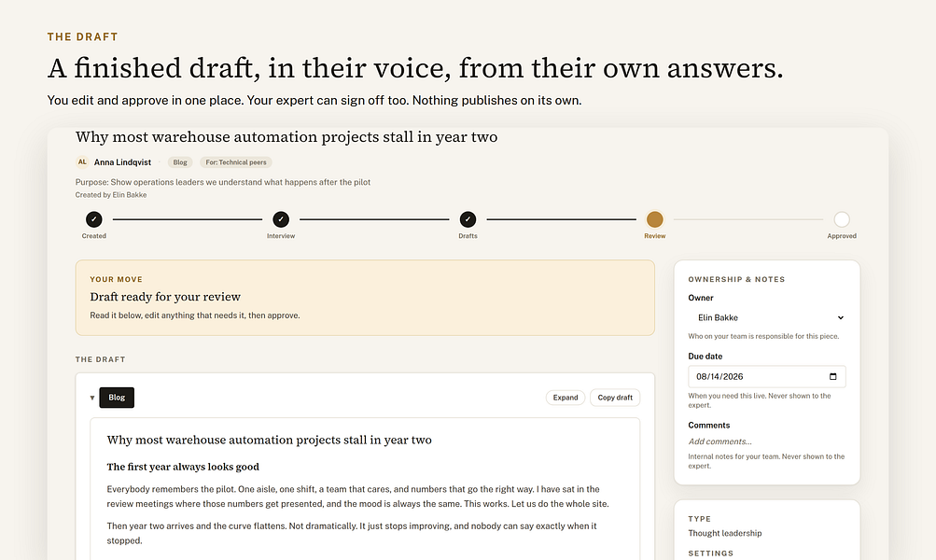Click the Interview step checkmark circle
The image size is (936, 560).
click(281, 219)
